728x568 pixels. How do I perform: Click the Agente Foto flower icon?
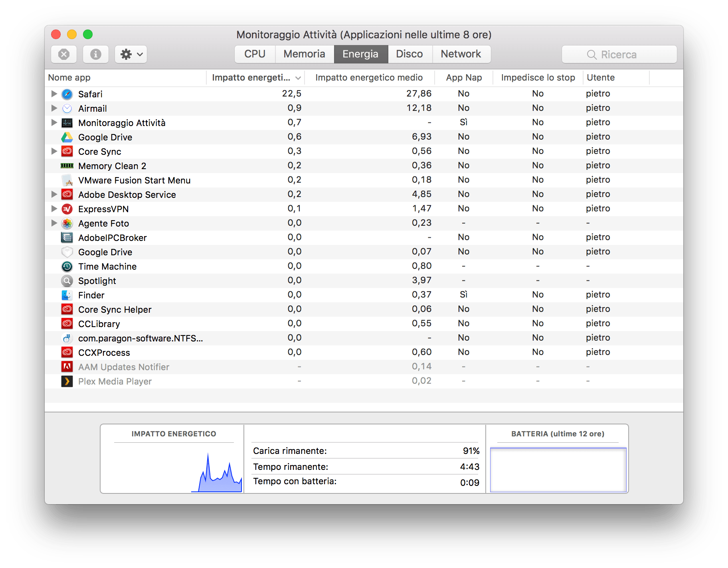pos(67,223)
